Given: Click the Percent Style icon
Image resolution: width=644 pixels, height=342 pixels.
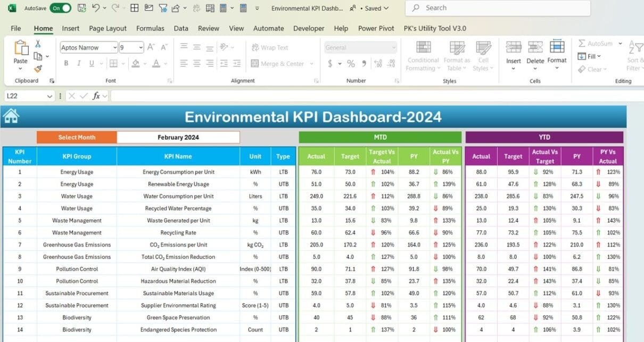Looking at the screenshot, I should (350, 63).
